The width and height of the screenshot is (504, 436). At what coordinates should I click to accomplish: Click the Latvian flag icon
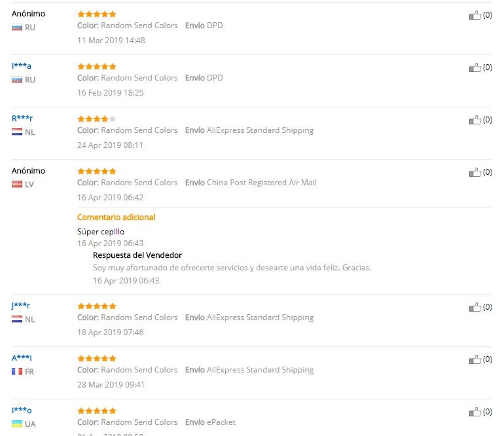point(17,185)
